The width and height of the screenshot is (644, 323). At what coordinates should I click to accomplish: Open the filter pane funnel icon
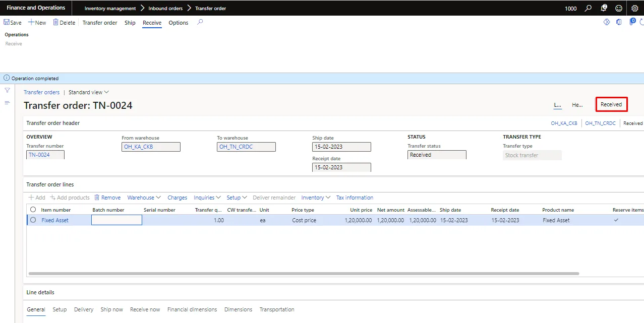click(x=8, y=90)
